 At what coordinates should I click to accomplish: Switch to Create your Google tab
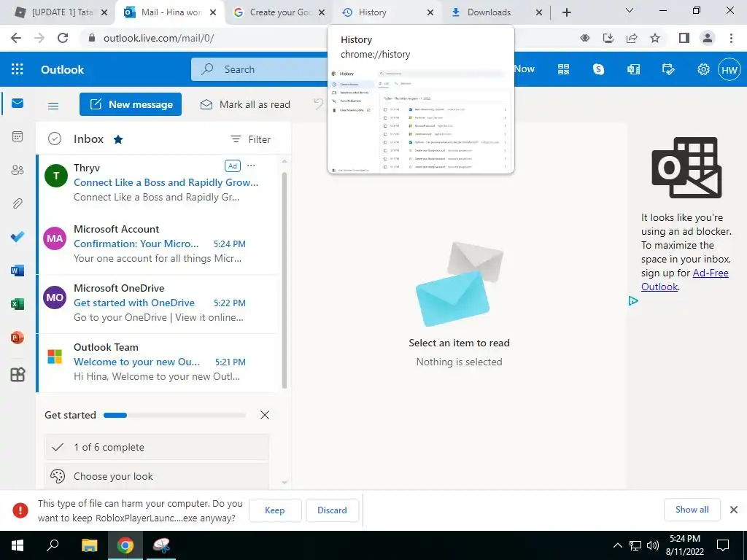click(x=279, y=12)
